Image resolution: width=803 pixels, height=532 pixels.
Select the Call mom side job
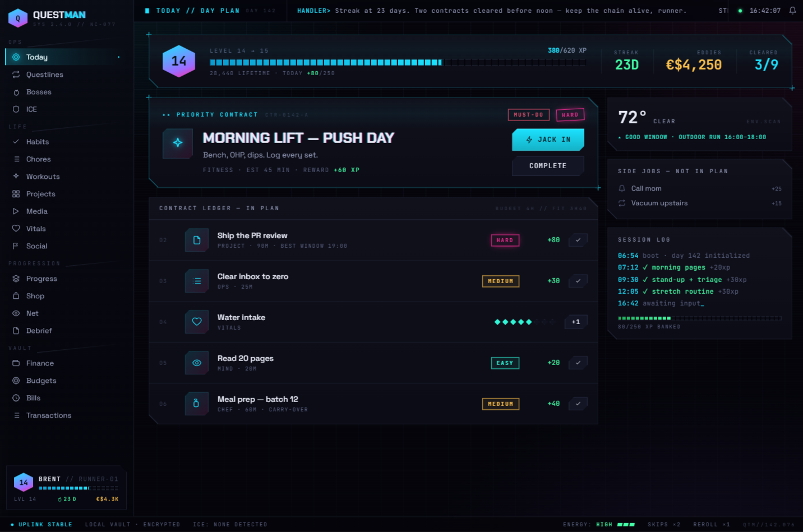(700, 188)
